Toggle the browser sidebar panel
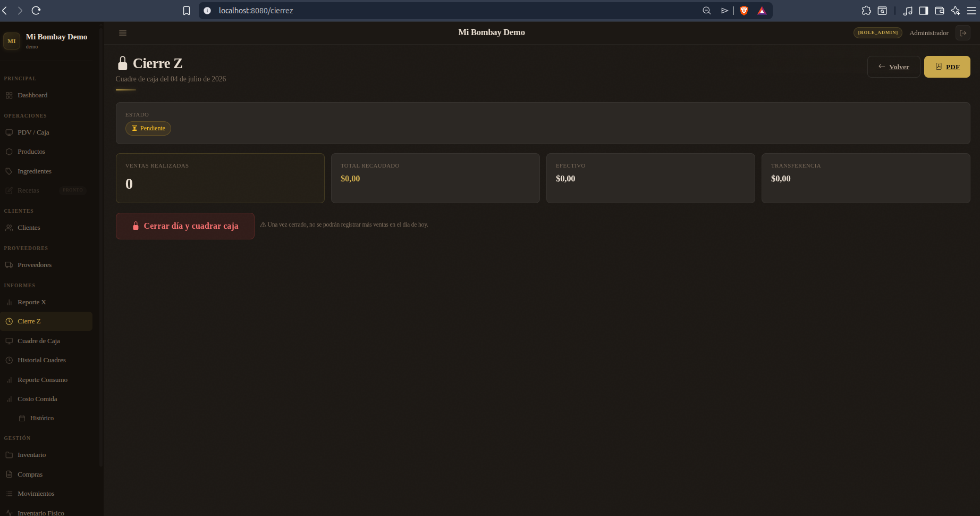The image size is (980, 516). 924,11
